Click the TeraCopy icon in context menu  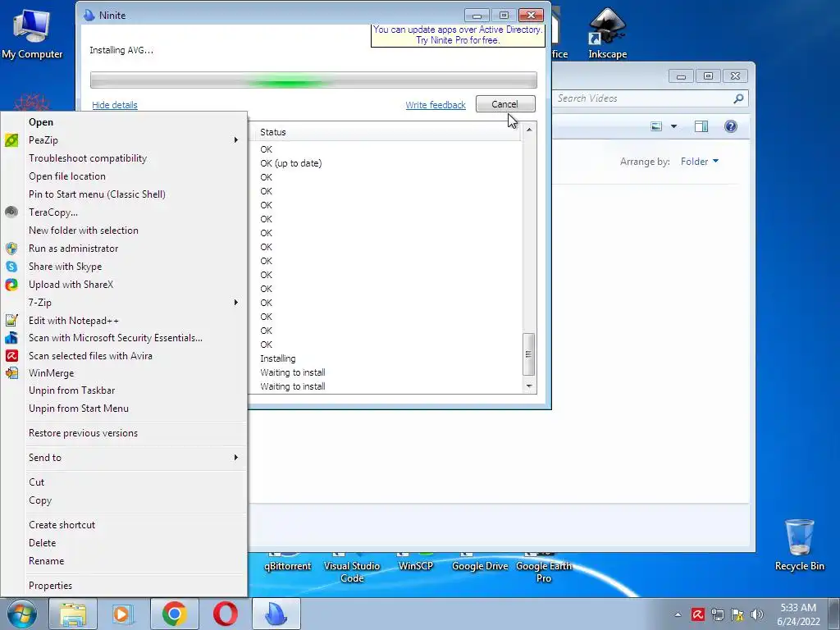click(x=11, y=212)
